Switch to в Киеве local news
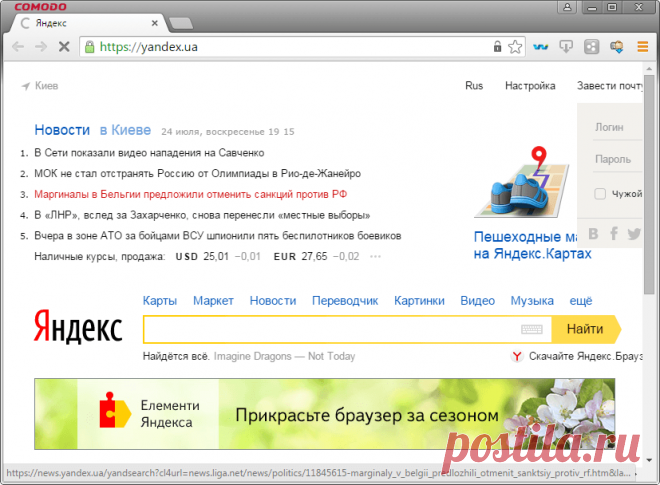 125,130
